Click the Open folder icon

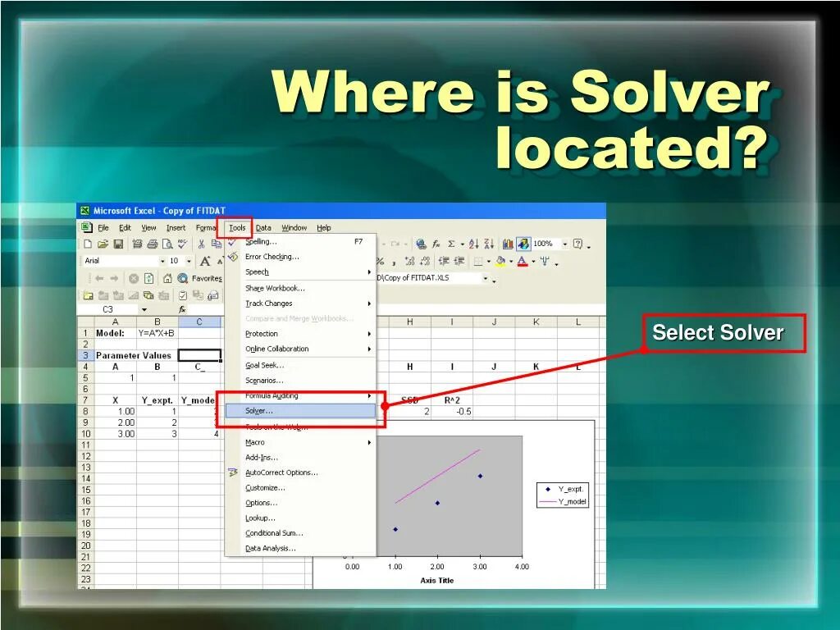(x=103, y=244)
